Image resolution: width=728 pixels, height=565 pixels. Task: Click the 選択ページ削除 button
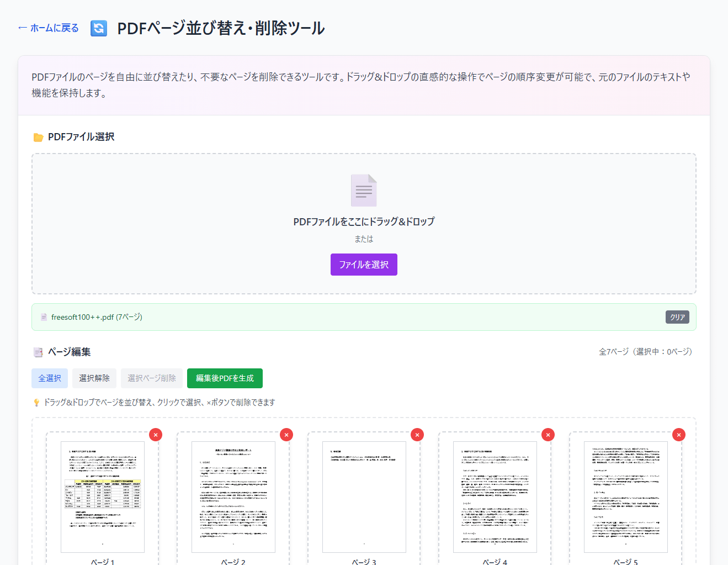pos(152,378)
